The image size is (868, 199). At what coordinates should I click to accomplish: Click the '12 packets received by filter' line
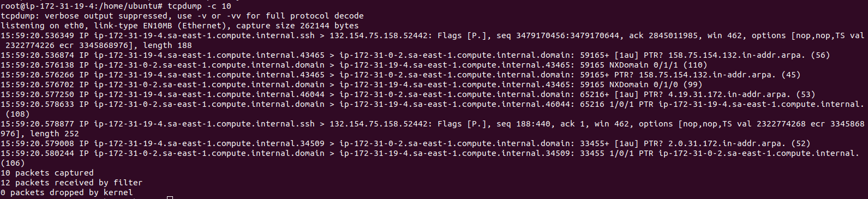(71, 183)
